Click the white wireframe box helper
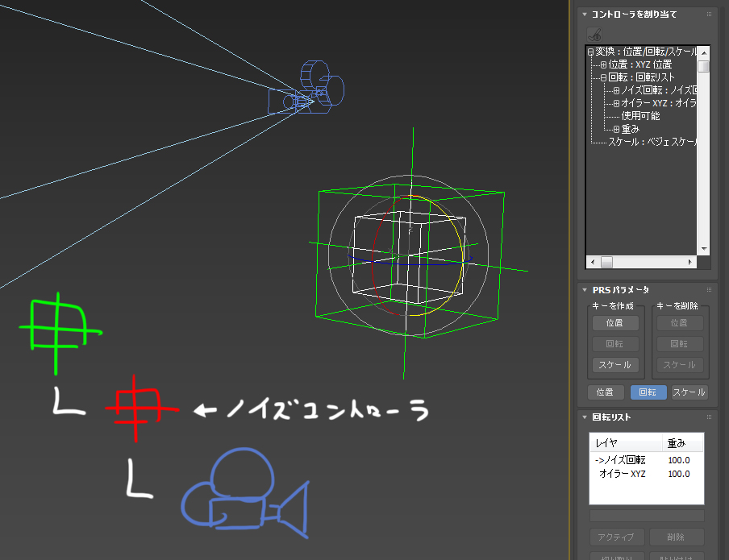 click(x=409, y=258)
